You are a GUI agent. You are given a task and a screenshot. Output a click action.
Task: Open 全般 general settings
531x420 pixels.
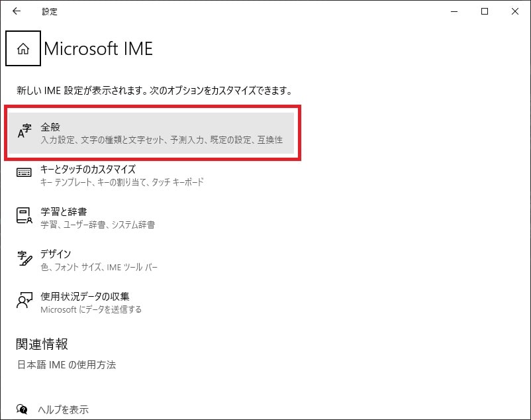[151, 133]
